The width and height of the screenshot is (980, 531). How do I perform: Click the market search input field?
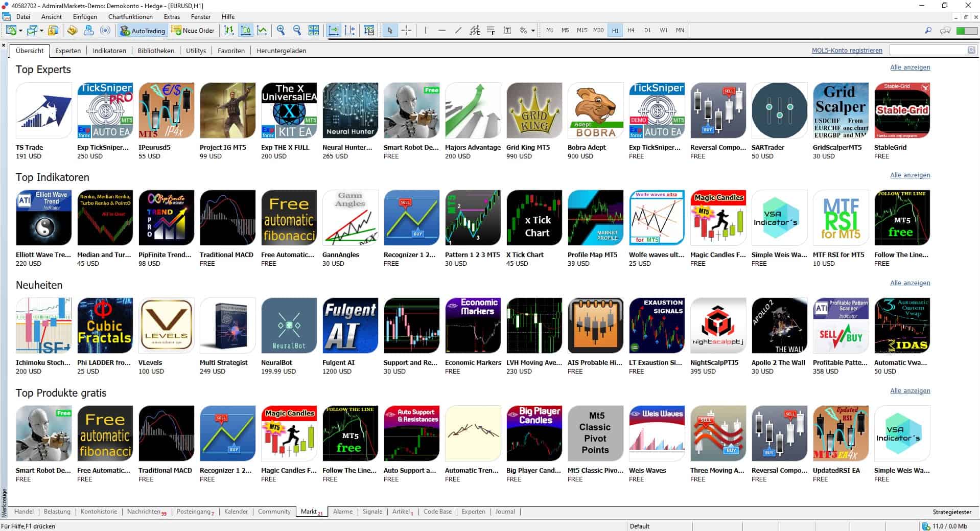pos(928,50)
